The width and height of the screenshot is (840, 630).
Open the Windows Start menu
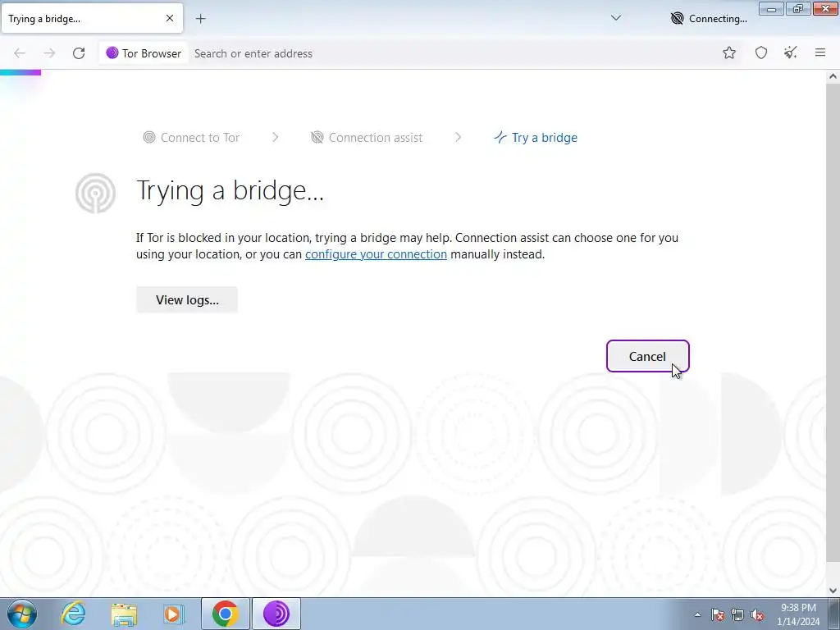22,614
